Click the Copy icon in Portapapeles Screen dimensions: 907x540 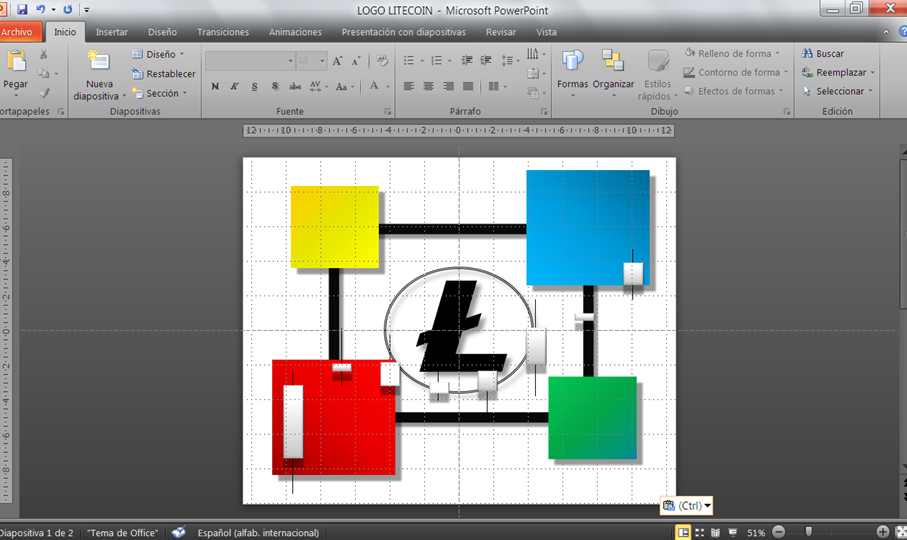pos(43,73)
